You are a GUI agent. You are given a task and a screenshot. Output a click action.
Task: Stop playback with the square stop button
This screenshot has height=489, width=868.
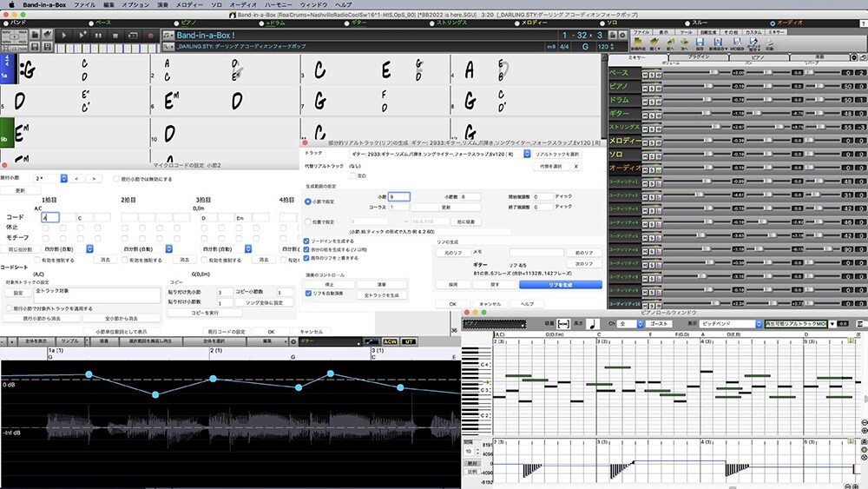[x=115, y=35]
